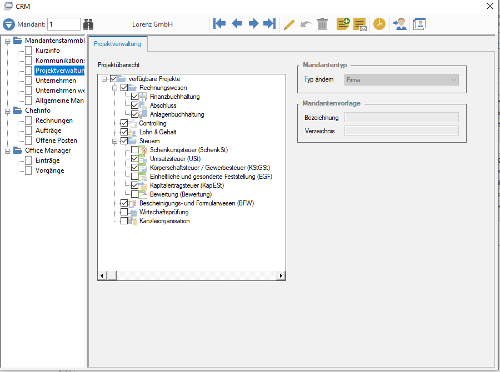Viewport: 500px width, 372px height.
Task: Open Aufträge under Chefinfo
Action: tap(48, 131)
